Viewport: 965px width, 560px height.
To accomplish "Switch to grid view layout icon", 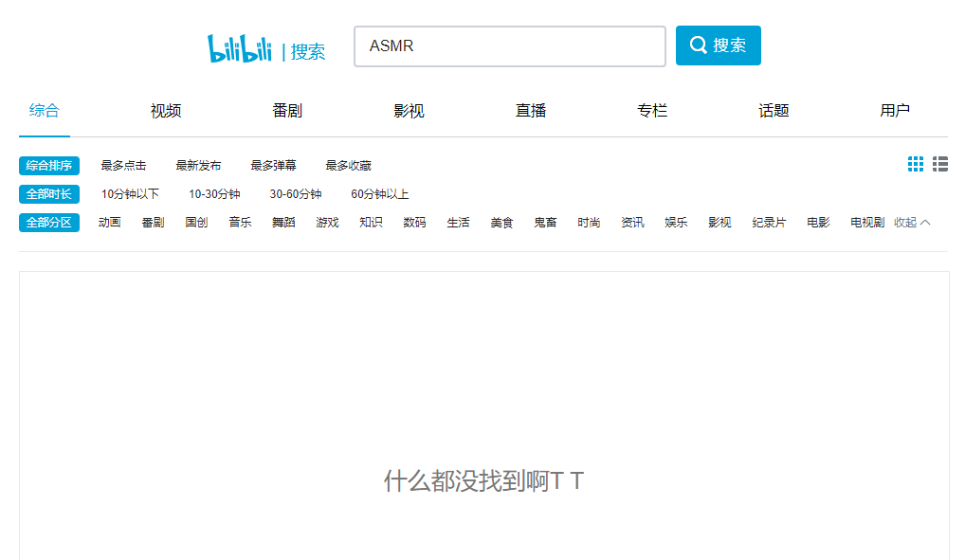I will [915, 165].
